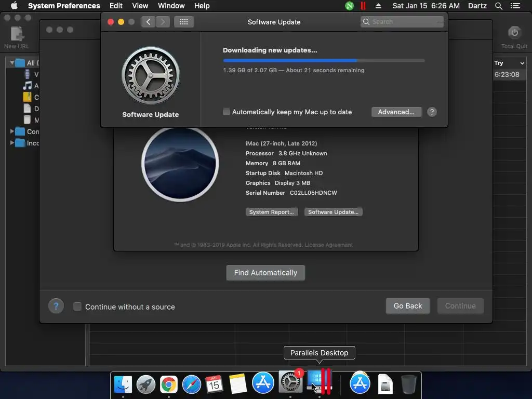Select the video category icon in sidebar
532x399 pixels.
(x=27, y=74)
